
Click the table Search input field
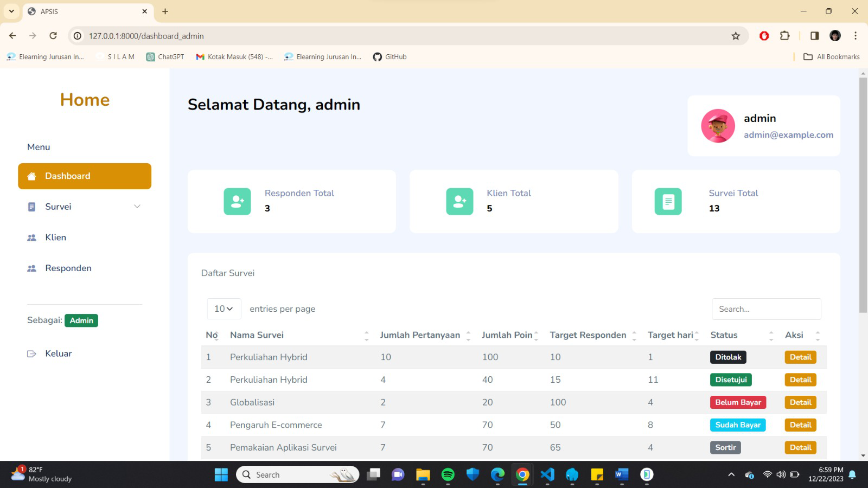click(x=766, y=309)
